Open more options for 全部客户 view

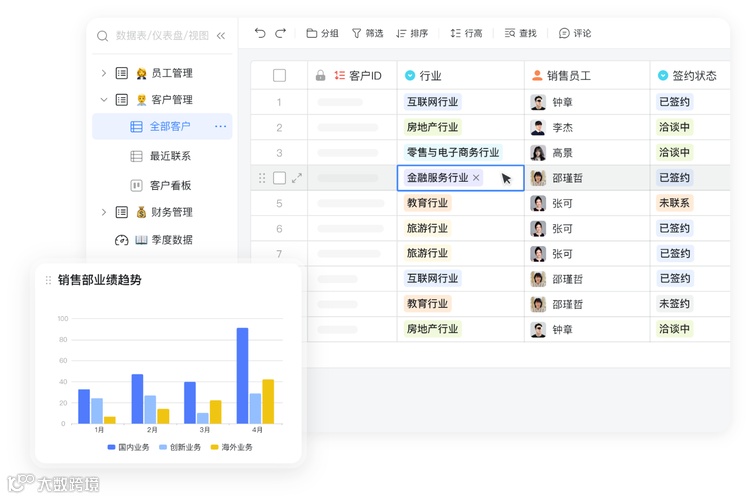tap(221, 126)
